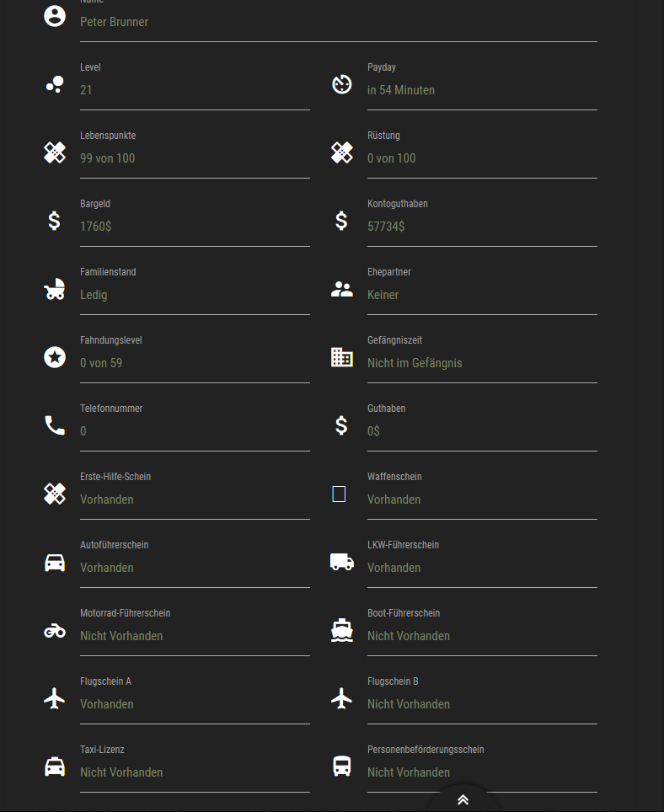Screen dimensions: 664x812
Task: Click the Fahndungslevel star icon
Action: (x=55, y=357)
